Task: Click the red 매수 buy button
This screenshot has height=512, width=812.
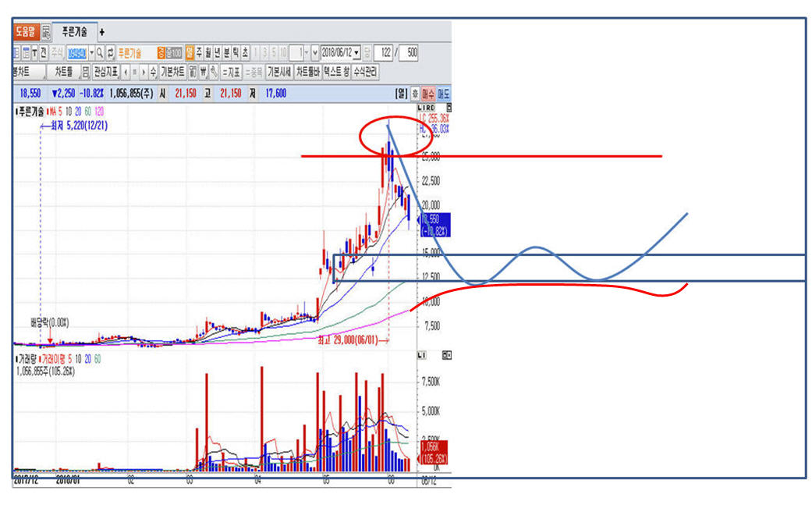Action: coord(428,93)
